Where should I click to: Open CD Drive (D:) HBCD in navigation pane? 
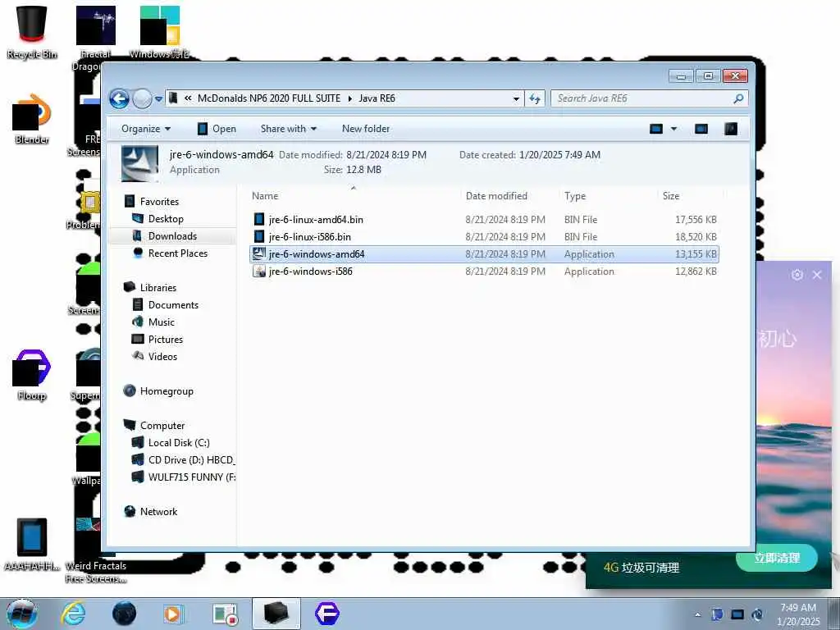click(x=191, y=459)
